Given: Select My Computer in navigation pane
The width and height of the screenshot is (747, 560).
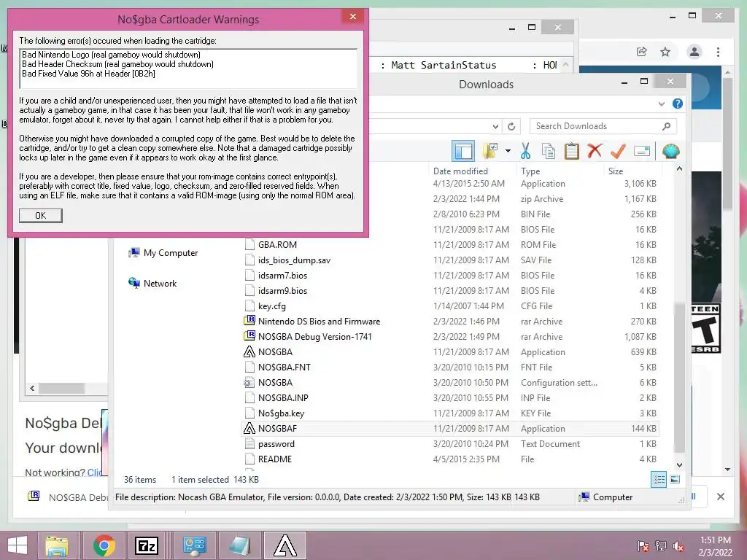Looking at the screenshot, I should (x=163, y=253).
